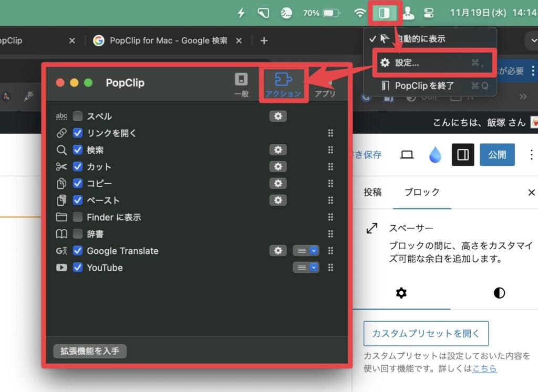Open a new browser tab
The height and width of the screenshot is (392, 538).
(x=264, y=41)
